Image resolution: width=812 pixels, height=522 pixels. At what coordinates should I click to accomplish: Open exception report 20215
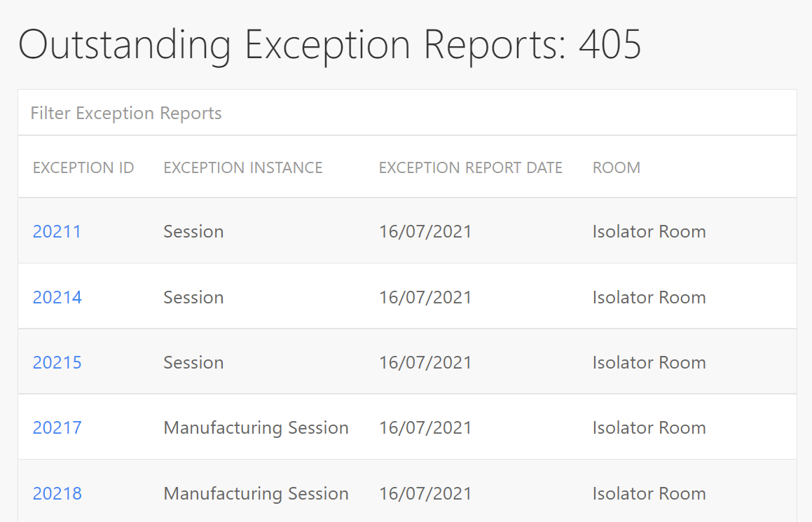point(57,362)
